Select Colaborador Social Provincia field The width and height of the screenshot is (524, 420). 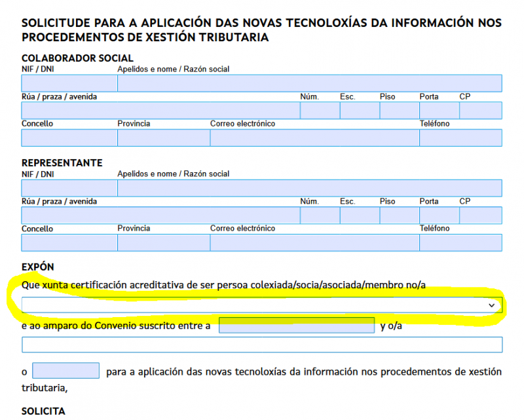point(164,138)
